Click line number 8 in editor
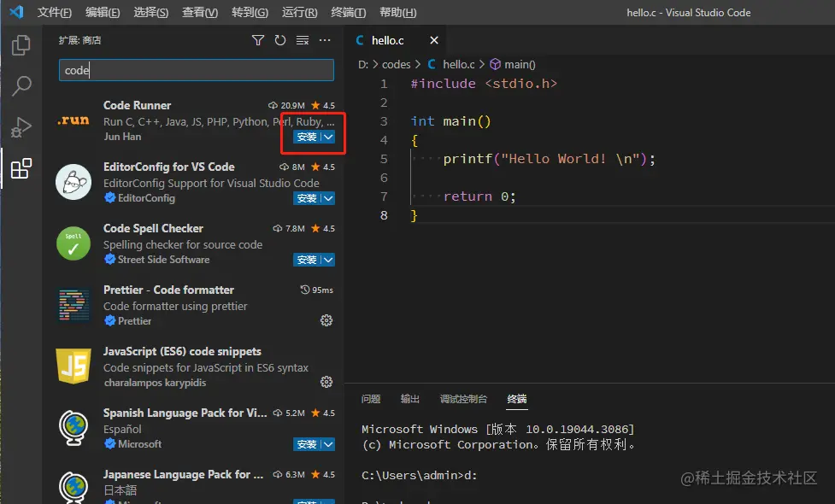Screen dimensions: 835x504 point(384,215)
